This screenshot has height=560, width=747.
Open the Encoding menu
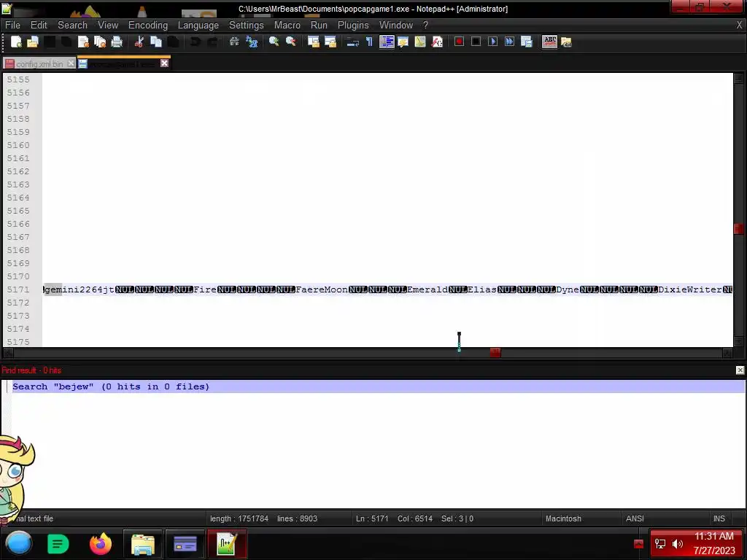coord(147,26)
